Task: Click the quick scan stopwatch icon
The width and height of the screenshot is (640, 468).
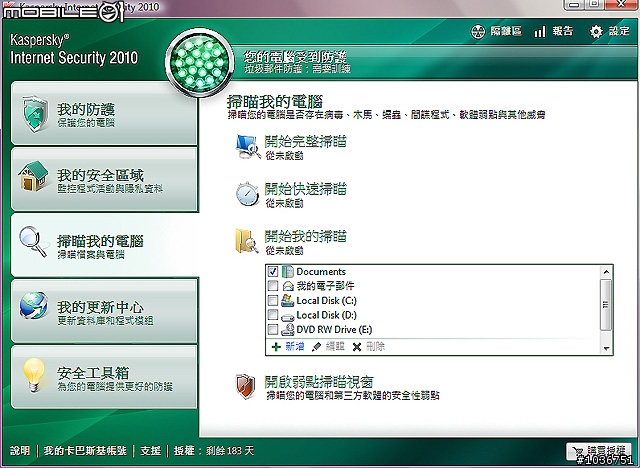Action: [x=247, y=193]
